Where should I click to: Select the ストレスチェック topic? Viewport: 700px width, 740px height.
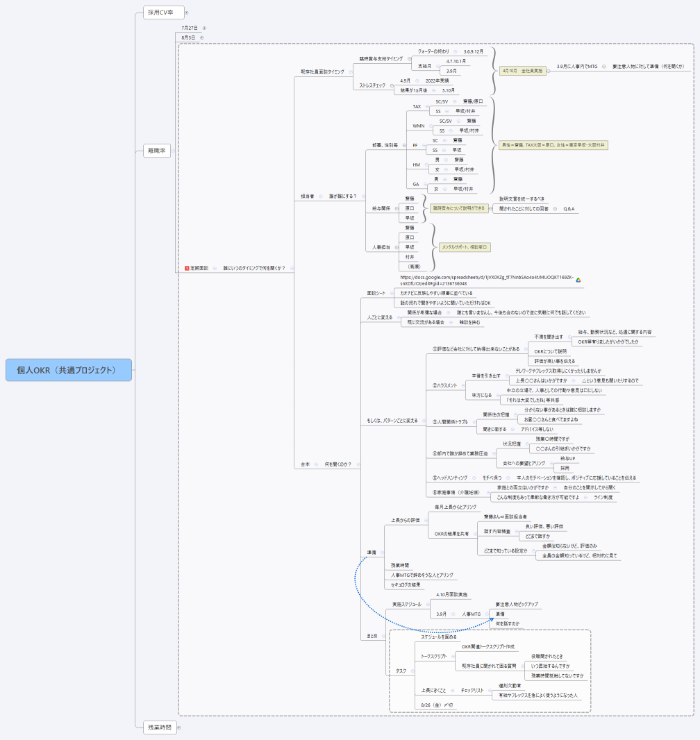[372, 85]
